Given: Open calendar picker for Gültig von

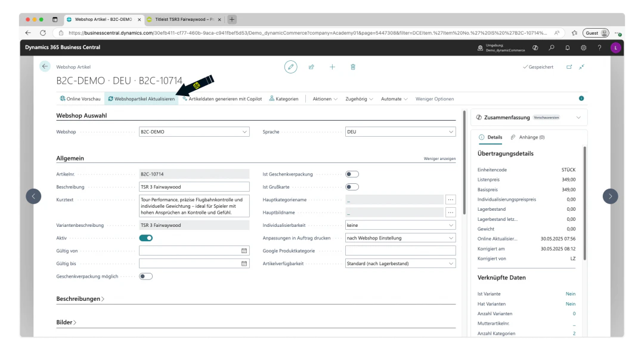Looking at the screenshot, I should tap(244, 251).
